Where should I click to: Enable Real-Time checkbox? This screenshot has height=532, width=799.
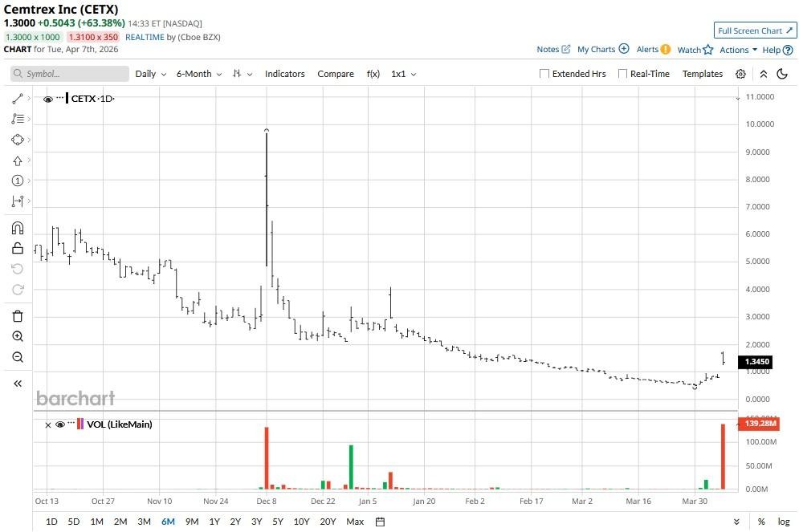(622, 74)
